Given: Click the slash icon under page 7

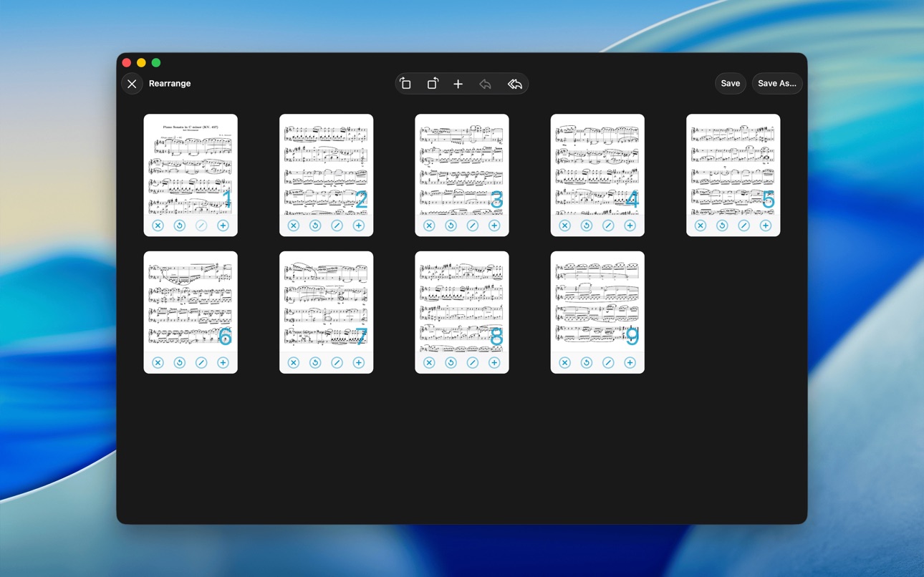Looking at the screenshot, I should click(337, 363).
